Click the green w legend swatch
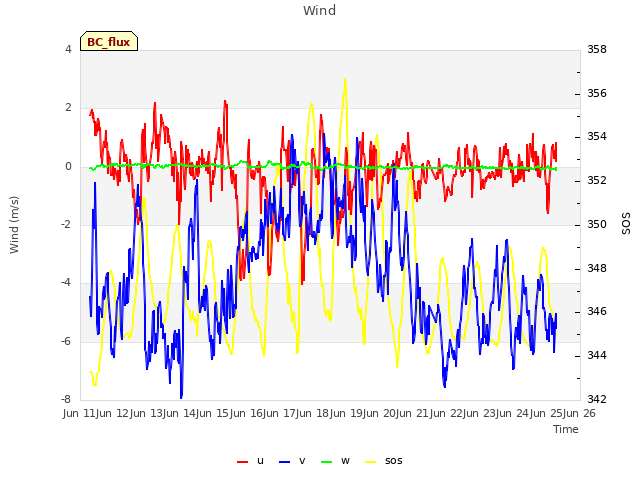Viewport: 640px width, 480px height. point(327,462)
